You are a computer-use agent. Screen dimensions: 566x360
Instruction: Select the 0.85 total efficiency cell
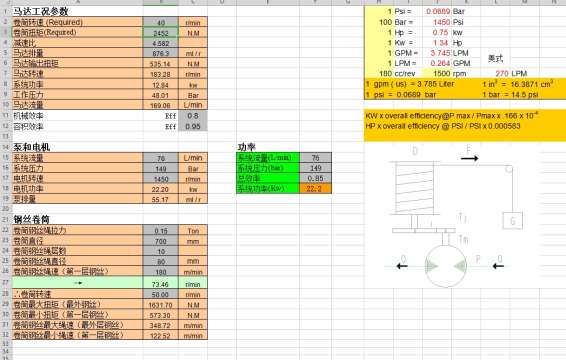[x=315, y=178]
